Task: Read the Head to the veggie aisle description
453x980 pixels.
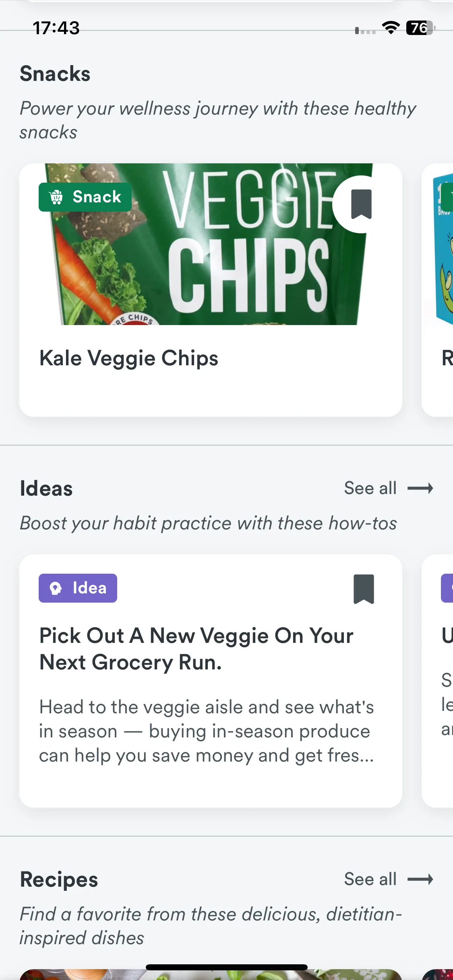Action: (207, 731)
